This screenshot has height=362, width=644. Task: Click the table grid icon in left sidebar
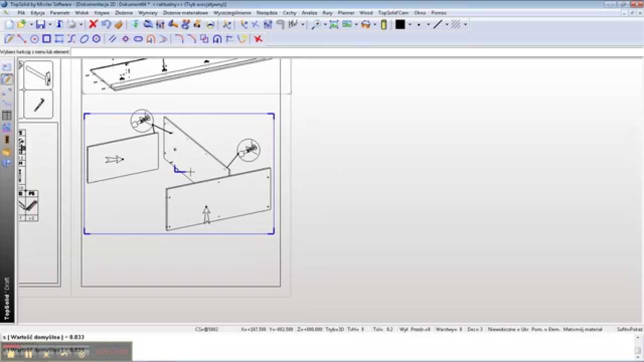7,115
